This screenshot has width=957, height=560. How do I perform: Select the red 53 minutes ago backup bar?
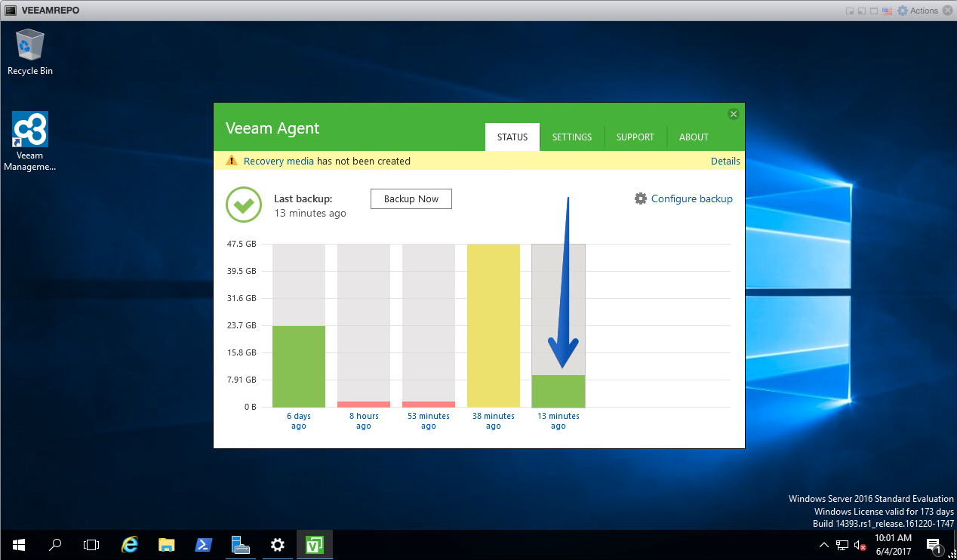[x=429, y=405]
